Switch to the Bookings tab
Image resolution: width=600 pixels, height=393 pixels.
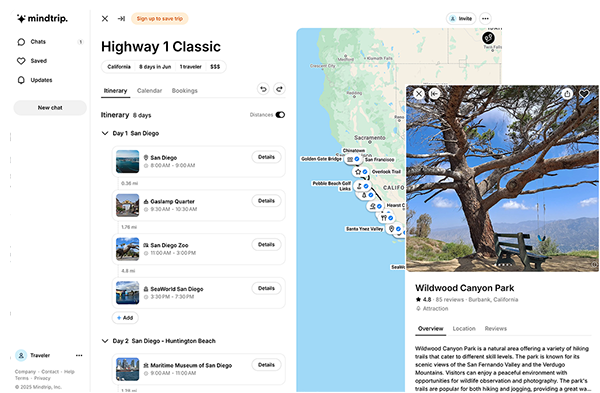tap(184, 91)
